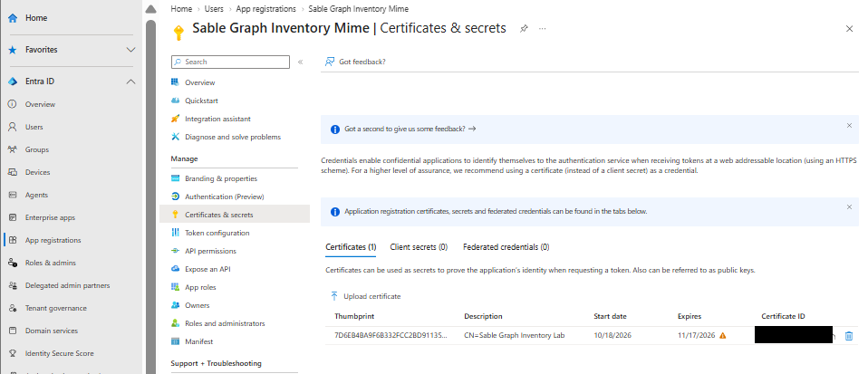Click description CN=Sable Graph Inventory Lab
Viewport: 868px width, 374px height.
pos(515,335)
